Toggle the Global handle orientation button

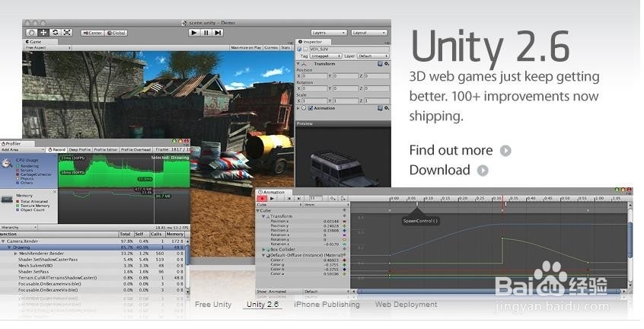tap(116, 33)
